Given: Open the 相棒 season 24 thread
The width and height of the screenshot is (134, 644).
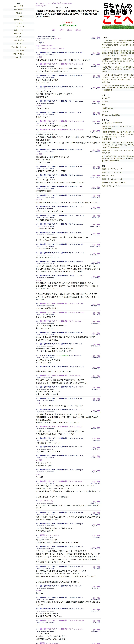Looking at the screenshot, I should [114, 182].
